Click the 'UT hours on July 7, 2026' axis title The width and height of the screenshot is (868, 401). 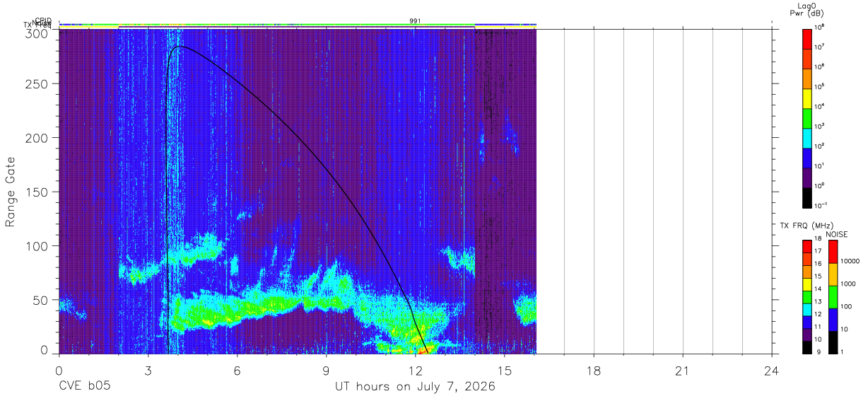415,387
